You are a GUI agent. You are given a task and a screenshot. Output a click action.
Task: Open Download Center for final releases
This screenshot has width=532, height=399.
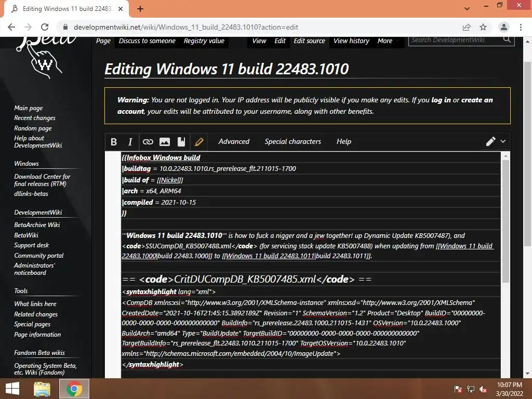pyautogui.click(x=42, y=180)
